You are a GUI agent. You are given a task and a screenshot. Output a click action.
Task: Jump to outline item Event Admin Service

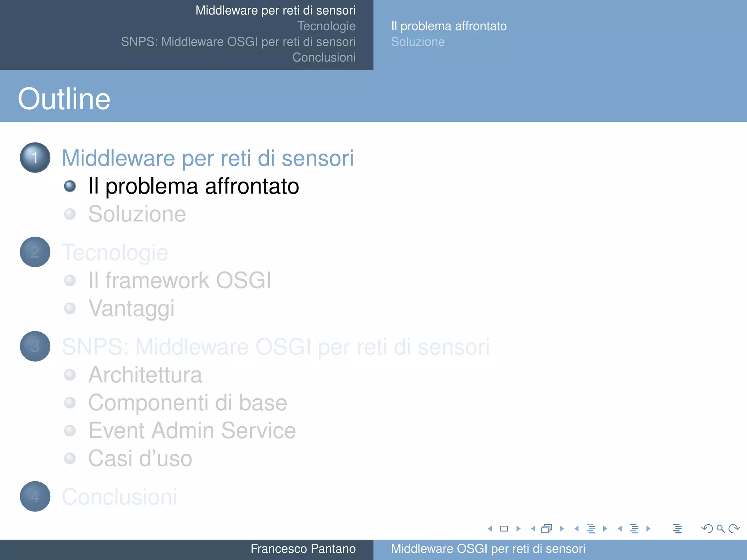[192, 431]
